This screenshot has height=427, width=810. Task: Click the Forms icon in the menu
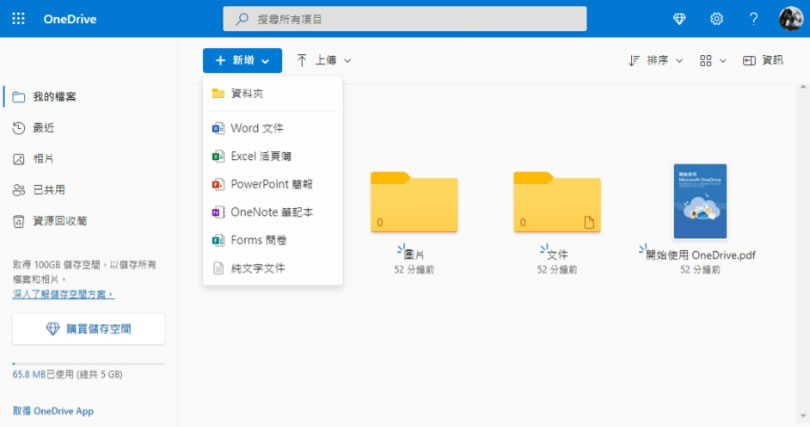(218, 240)
